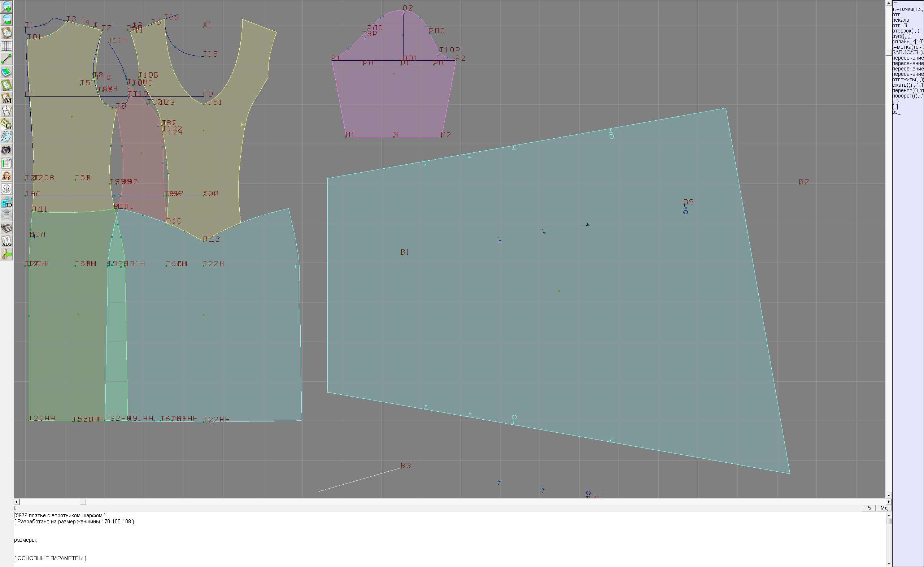Click the zoom in magnifier icon
This screenshot has height=567, width=924.
click(x=6, y=7)
